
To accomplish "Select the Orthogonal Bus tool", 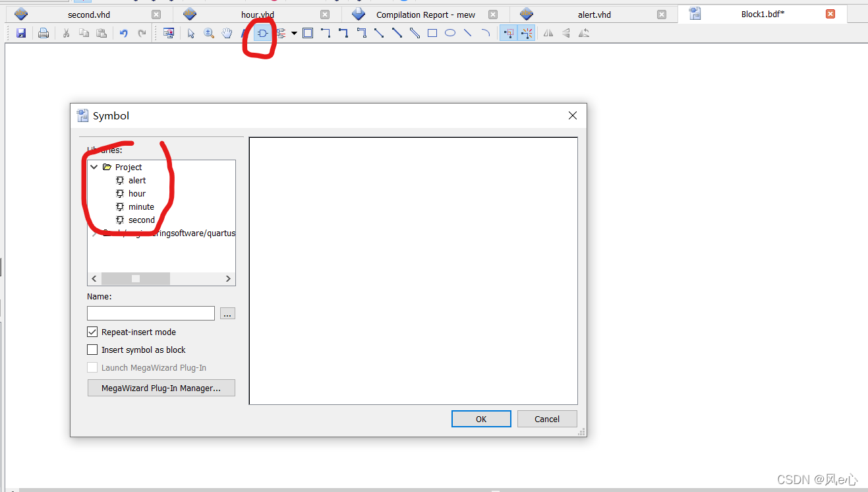I will coord(343,33).
